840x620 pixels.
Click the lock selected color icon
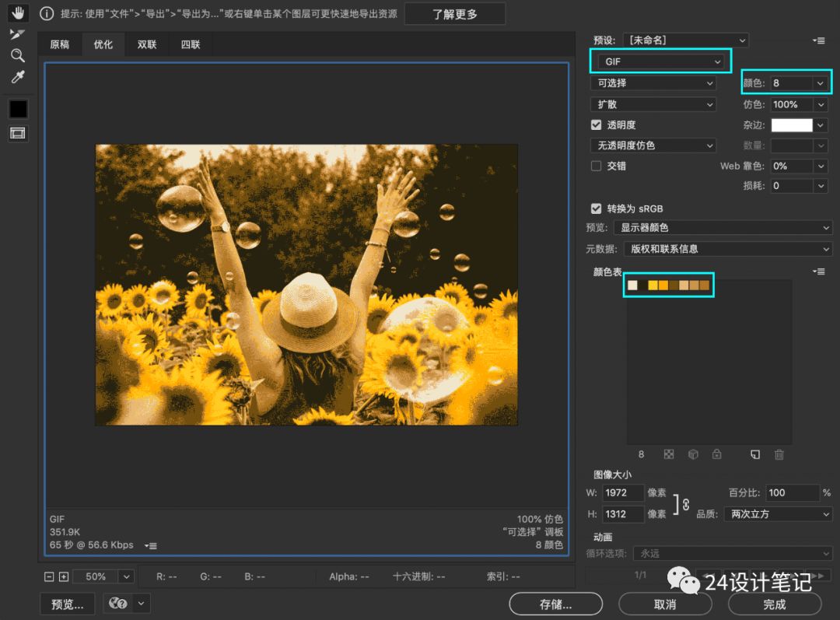pos(716,454)
